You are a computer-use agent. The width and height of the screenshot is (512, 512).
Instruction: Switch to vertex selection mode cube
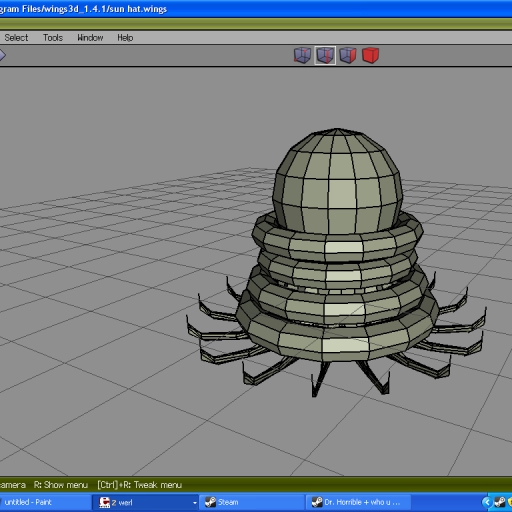(302, 55)
